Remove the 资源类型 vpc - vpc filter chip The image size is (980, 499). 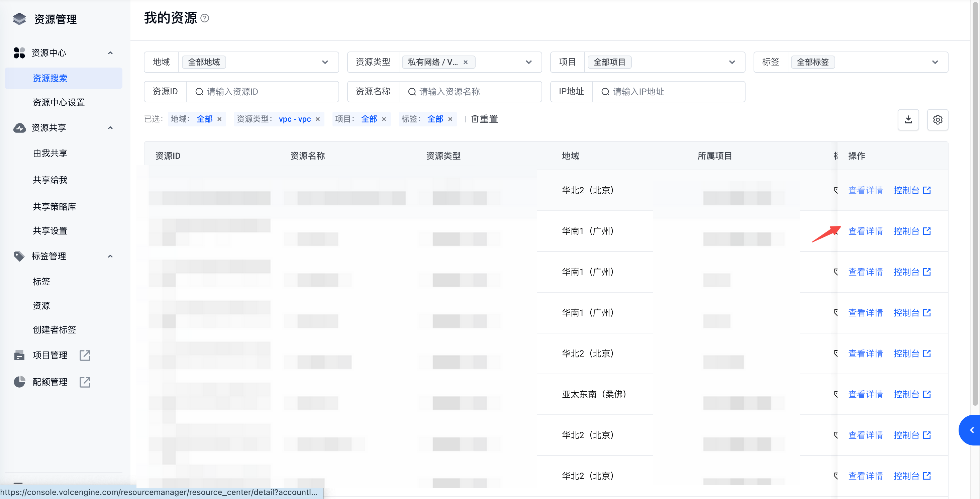click(x=318, y=119)
